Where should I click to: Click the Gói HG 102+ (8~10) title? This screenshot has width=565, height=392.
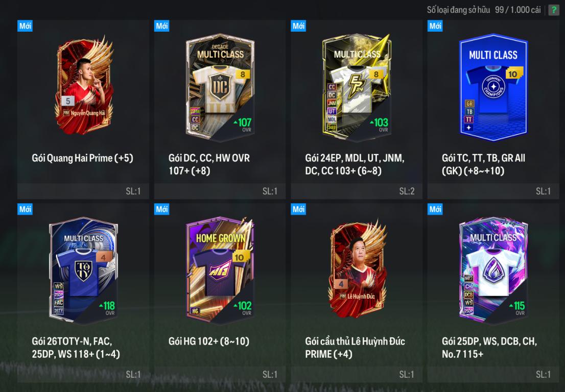pyautogui.click(x=208, y=341)
